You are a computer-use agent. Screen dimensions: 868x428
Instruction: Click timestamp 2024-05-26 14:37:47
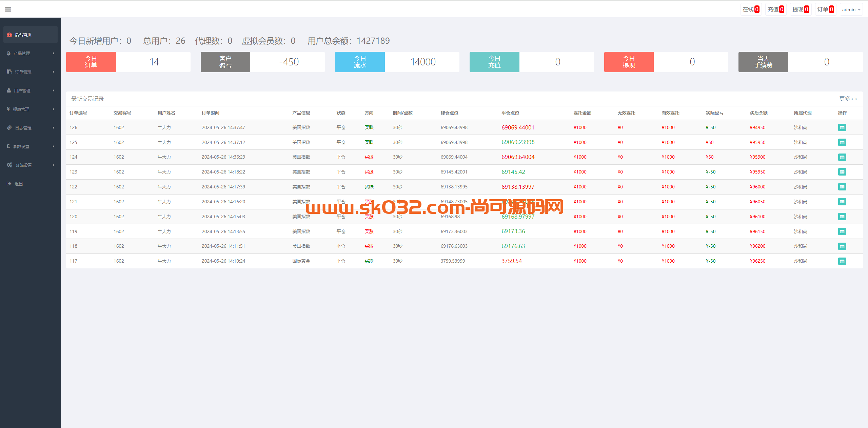coord(223,127)
